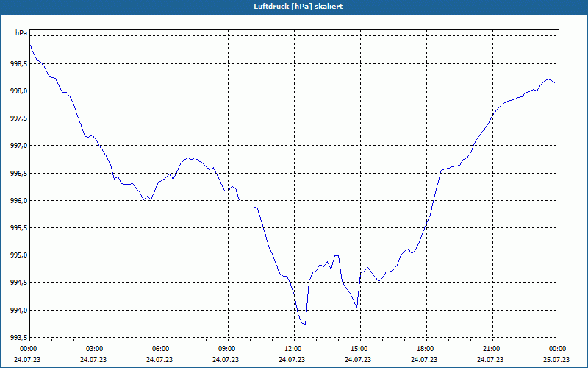
Task: Click the pressure minimum point near 12:30
Action: [305, 325]
